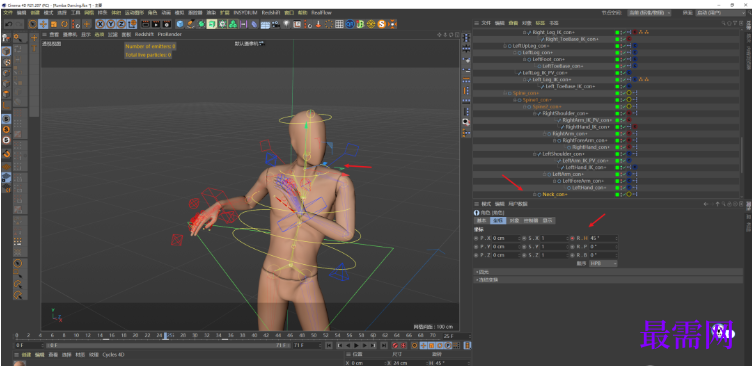Image resolution: width=752 pixels, height=366 pixels.
Task: Click Render View clapperboard icon
Action: pos(144,24)
